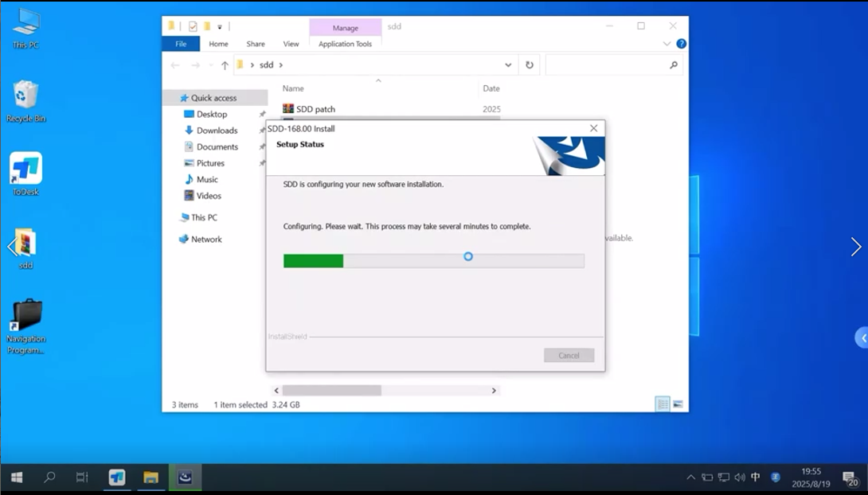
Task: Open the volume tray icon
Action: point(740,477)
